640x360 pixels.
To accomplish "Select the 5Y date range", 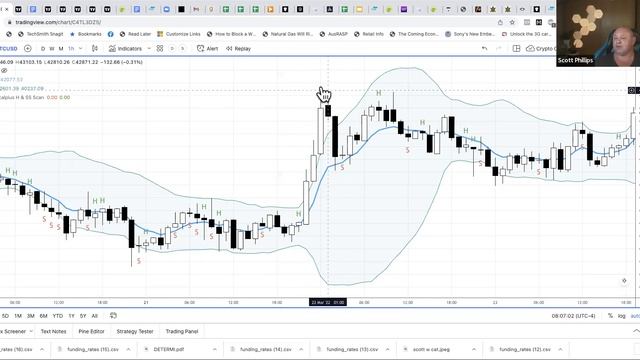I will pos(83,316).
